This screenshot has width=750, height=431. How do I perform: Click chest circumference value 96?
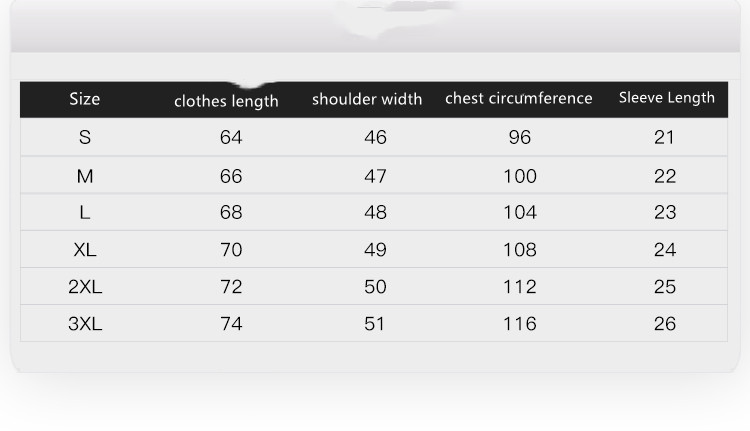(520, 138)
